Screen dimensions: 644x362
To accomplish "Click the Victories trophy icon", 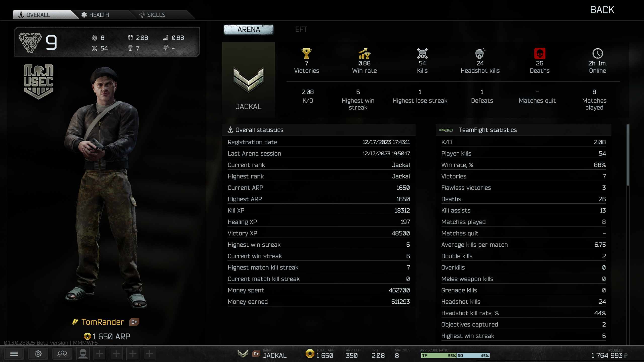I will 306,53.
